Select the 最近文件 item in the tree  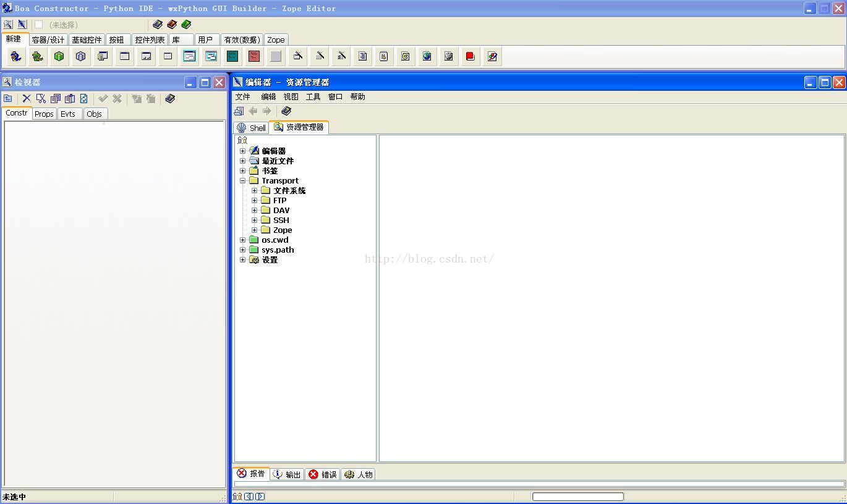(x=278, y=161)
